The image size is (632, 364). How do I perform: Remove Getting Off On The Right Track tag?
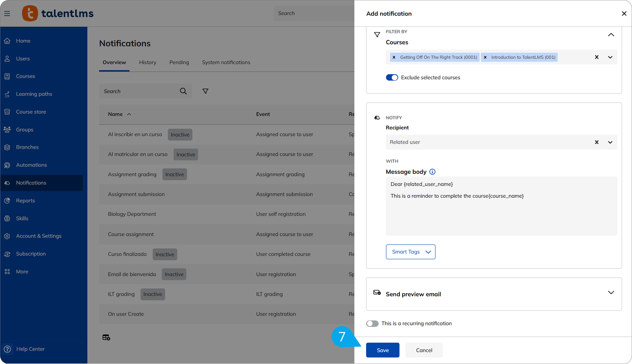[394, 57]
